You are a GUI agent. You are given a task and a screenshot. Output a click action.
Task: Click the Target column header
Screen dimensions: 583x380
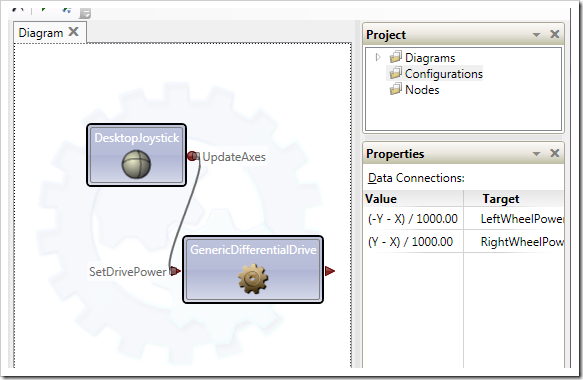point(514,199)
